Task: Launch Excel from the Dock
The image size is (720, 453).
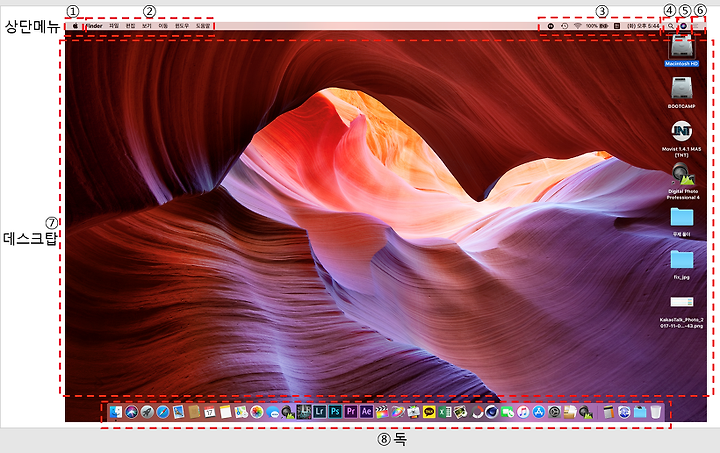Action: coord(444,412)
